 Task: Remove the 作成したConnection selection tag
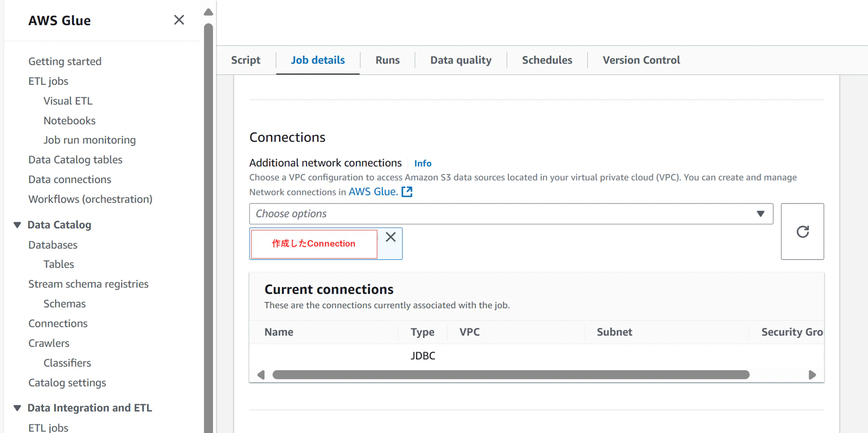tap(391, 237)
